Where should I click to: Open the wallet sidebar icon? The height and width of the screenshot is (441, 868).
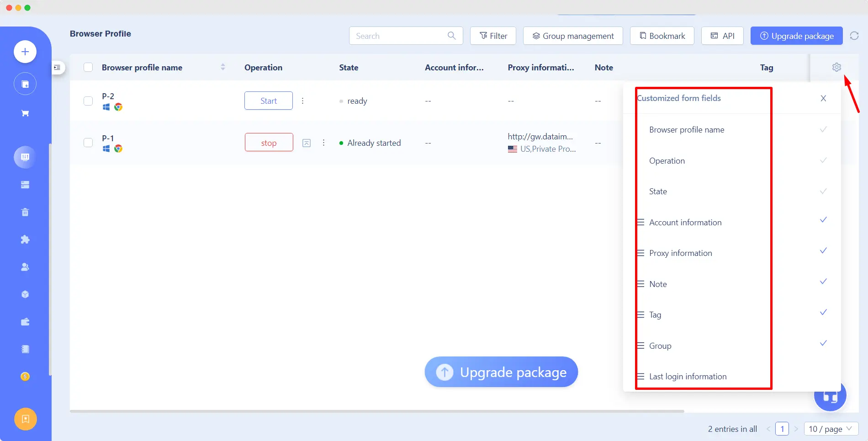pyautogui.click(x=25, y=322)
